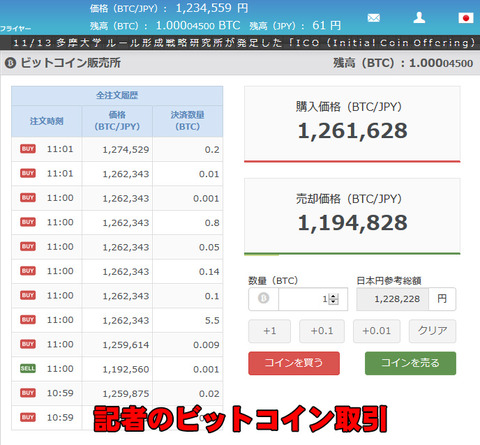Clear the quantity with クリア button
The height and width of the screenshot is (445, 480).
(x=432, y=331)
